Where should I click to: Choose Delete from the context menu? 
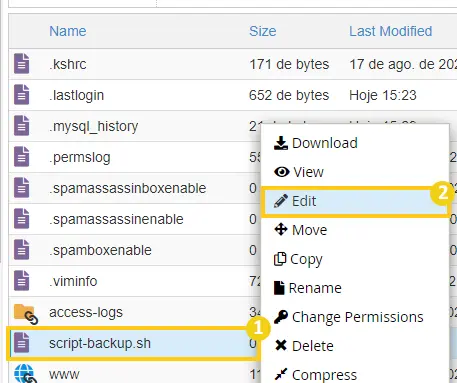click(x=355, y=346)
